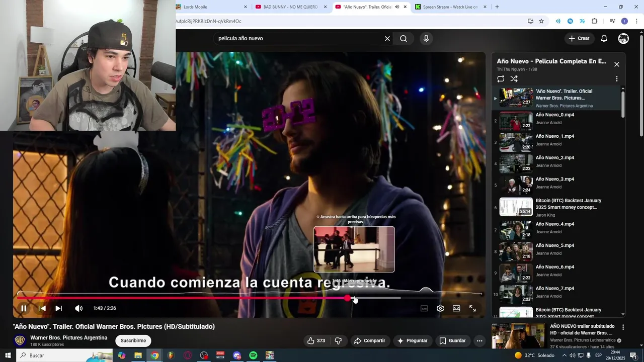Bookmark this page with the star
Image resolution: width=644 pixels, height=362 pixels.
click(x=541, y=21)
